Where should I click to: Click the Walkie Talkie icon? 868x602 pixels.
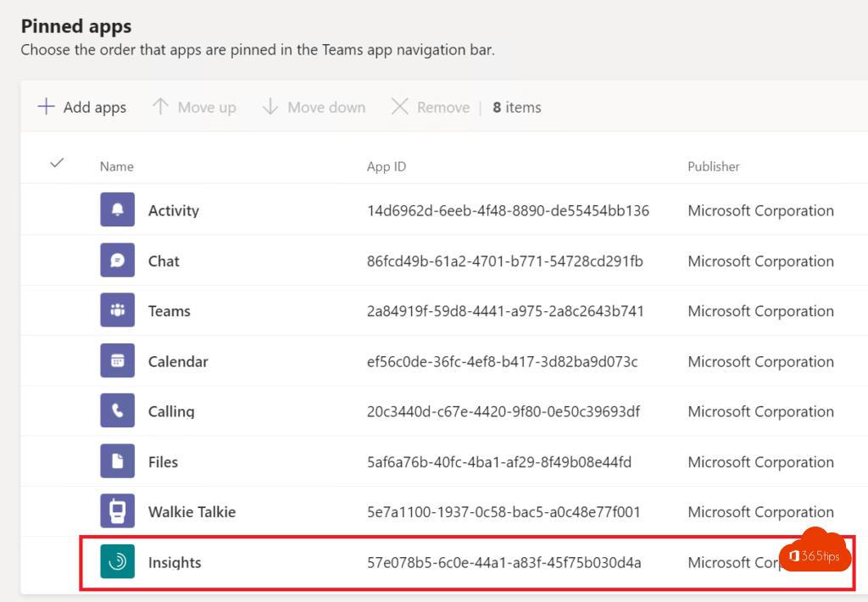tap(116, 510)
